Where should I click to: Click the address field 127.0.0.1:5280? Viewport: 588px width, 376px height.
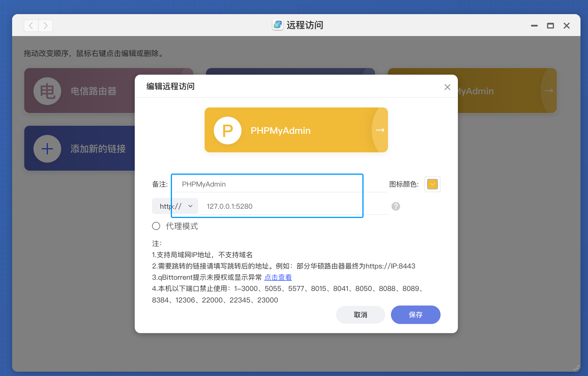[293, 206]
